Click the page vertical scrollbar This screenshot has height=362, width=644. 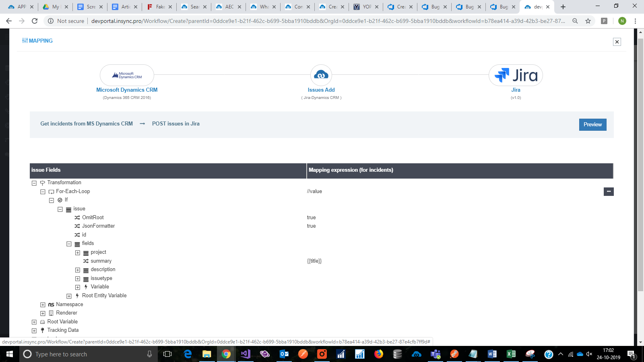[640, 165]
